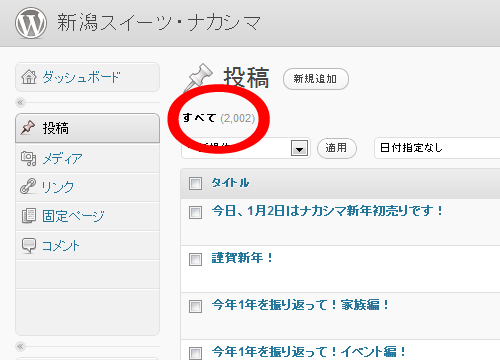Click the media icon in the sidebar
The image size is (500, 360).
click(x=28, y=158)
